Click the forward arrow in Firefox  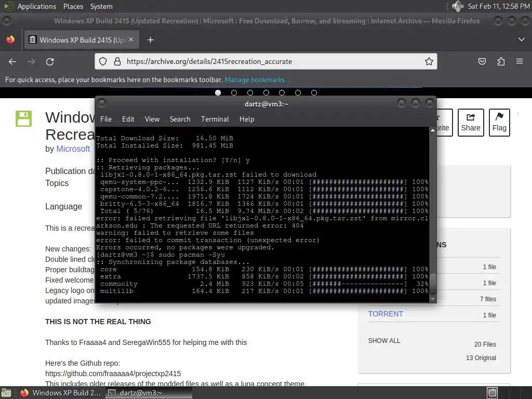click(x=31, y=61)
